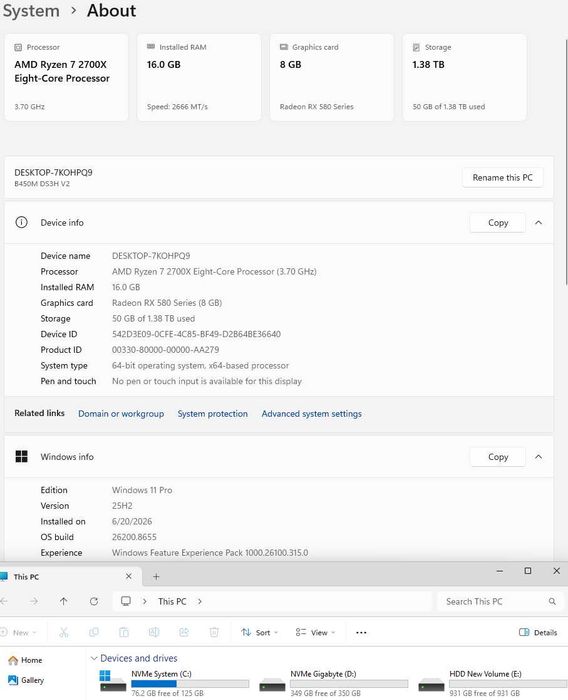
Task: Copy the Windows info details
Action: [x=498, y=457]
